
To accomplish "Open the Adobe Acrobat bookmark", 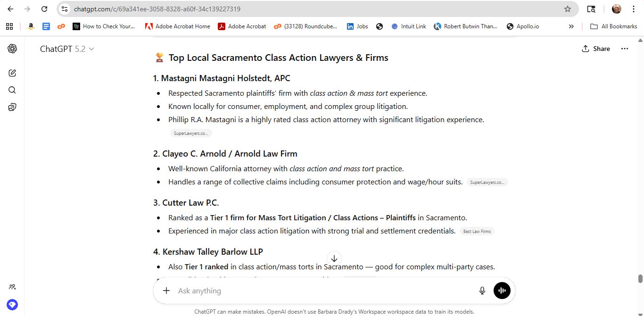I will click(x=242, y=26).
